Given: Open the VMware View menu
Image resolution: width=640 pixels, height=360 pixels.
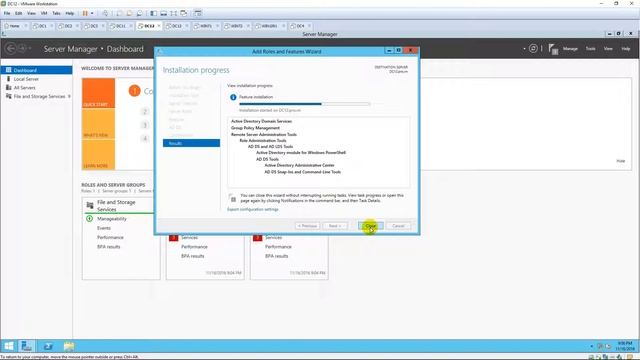Looking at the screenshot, I should tap(31, 13).
